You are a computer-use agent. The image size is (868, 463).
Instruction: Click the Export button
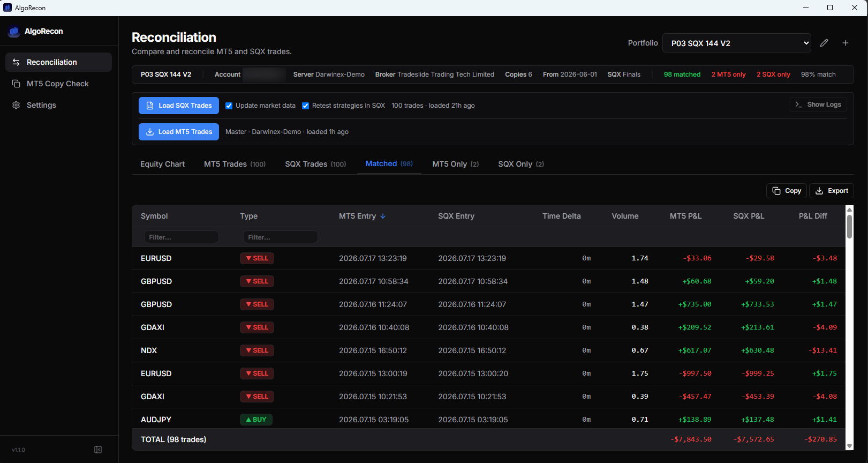[832, 191]
